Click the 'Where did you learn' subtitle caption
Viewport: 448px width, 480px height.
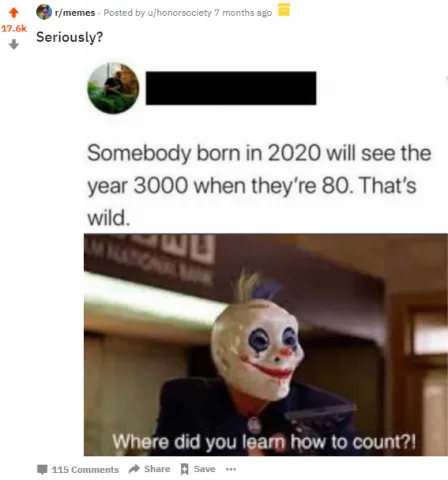[264, 442]
